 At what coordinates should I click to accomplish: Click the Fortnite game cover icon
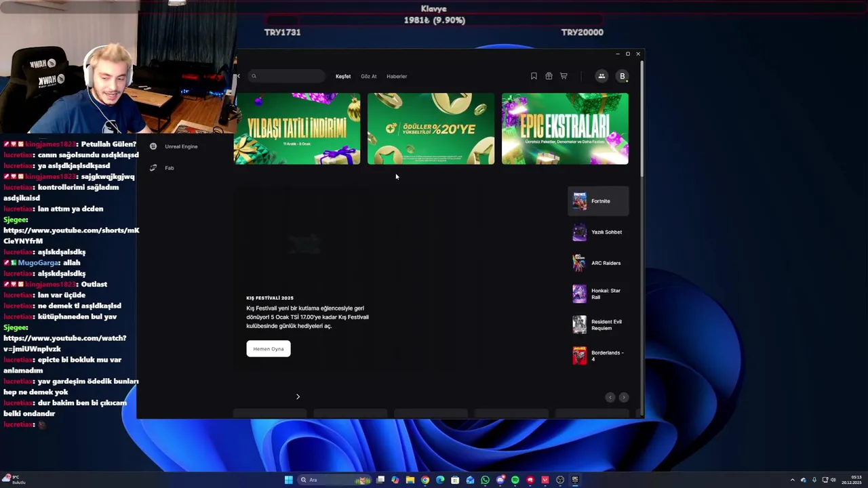point(579,201)
